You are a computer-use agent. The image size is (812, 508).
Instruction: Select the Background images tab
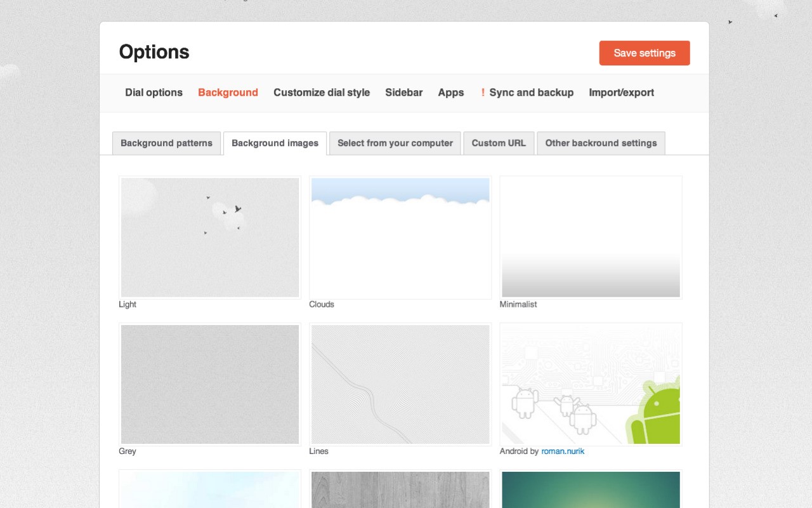click(275, 144)
